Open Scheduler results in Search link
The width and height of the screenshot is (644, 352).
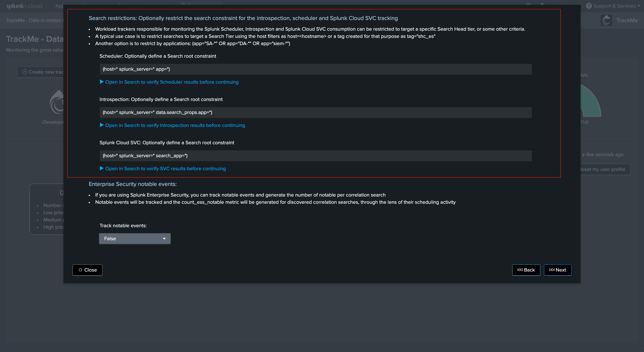(172, 82)
